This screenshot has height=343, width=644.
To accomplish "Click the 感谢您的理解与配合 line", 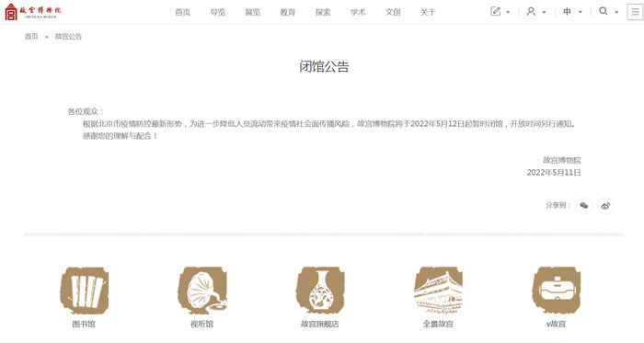I will [x=120, y=136].
